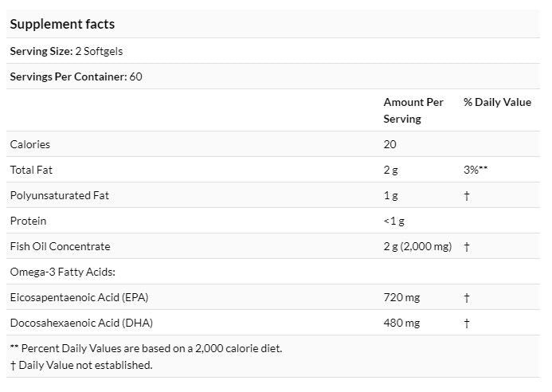Click the dagger symbol in DHA row
552x392 pixels.
[467, 323]
